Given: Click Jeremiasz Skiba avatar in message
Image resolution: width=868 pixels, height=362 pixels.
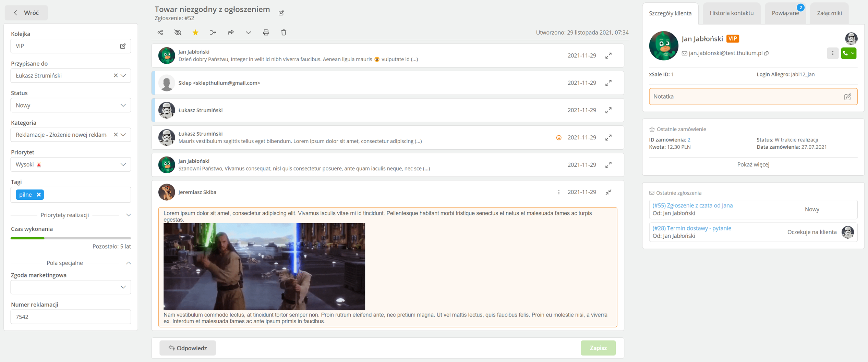Looking at the screenshot, I should 167,192.
